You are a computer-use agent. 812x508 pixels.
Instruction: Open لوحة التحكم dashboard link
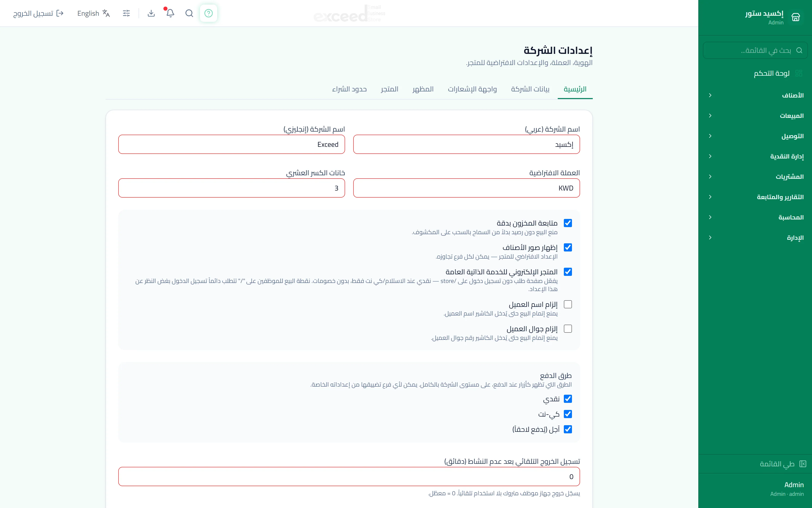(755, 73)
